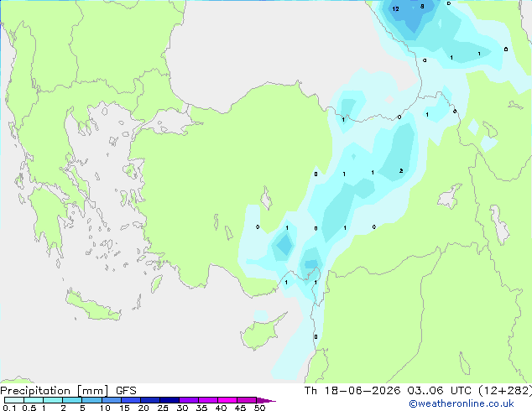Screen dimensions: 532x411
Task: Click the 'GFS' model label
Action: click(x=126, y=391)
